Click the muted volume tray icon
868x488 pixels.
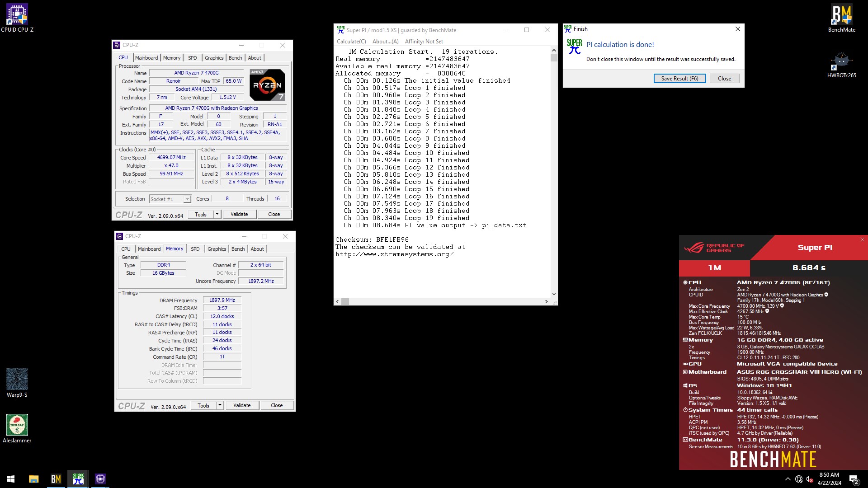810,479
